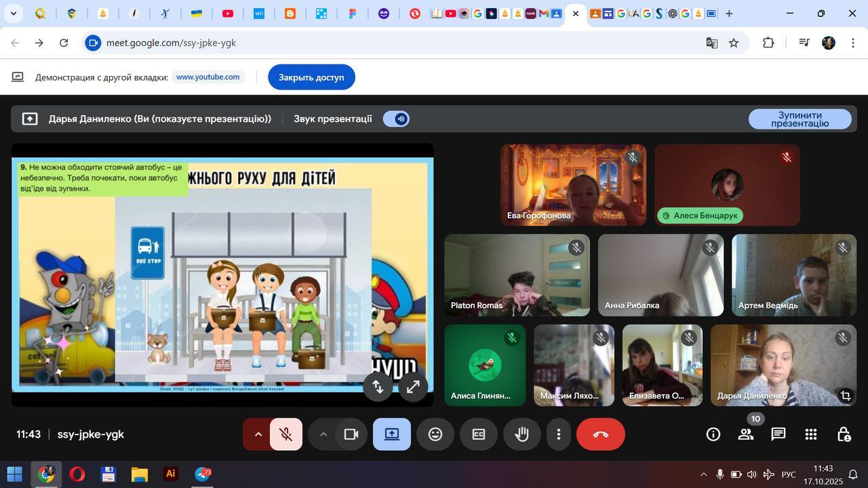This screenshot has height=488, width=868.
Task: Open the activities grid icon
Action: 811,434
